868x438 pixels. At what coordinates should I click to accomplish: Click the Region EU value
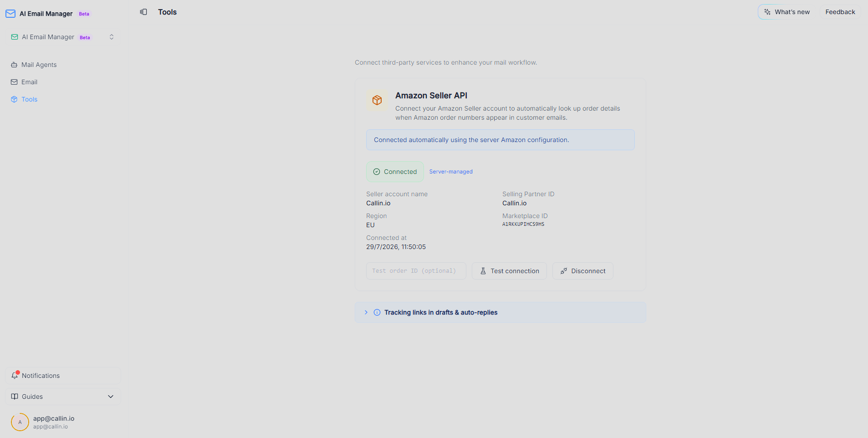370,225
